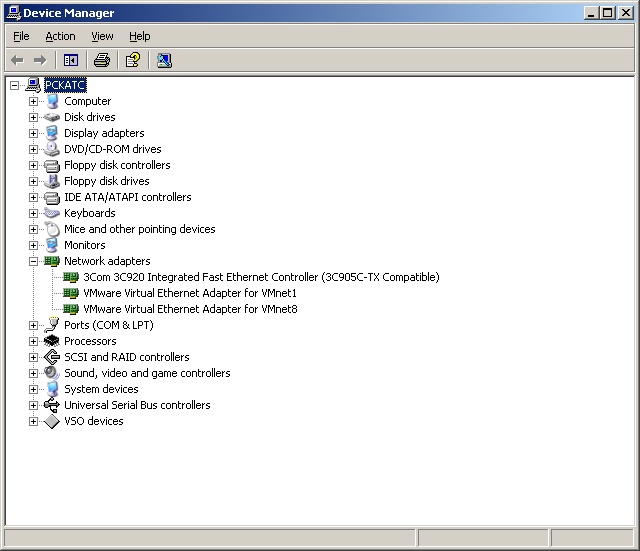Select PCKATC root node label

65,85
